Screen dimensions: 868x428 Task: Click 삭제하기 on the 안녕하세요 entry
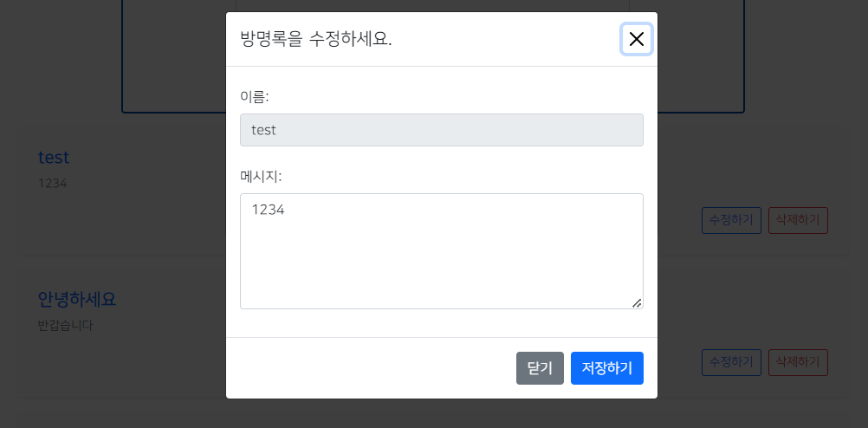click(x=798, y=362)
